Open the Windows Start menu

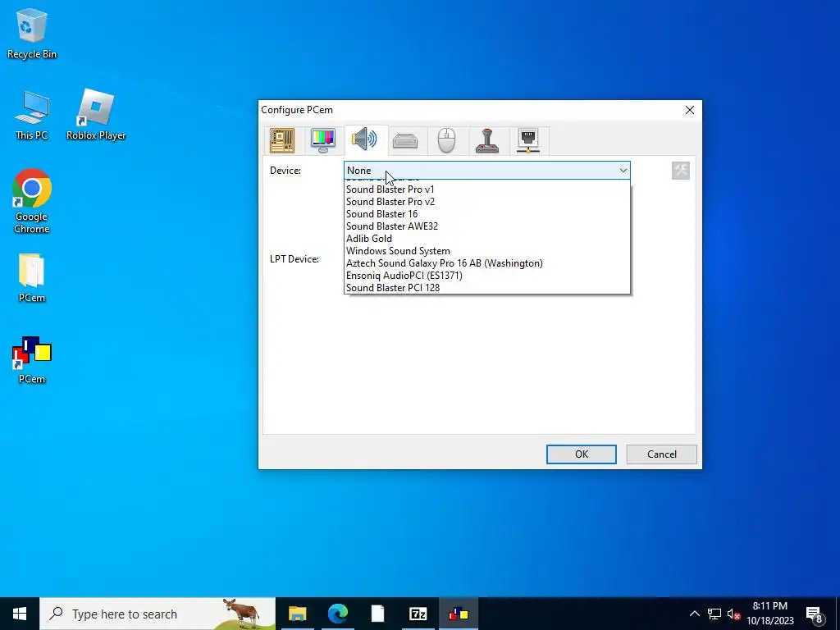[x=20, y=614]
